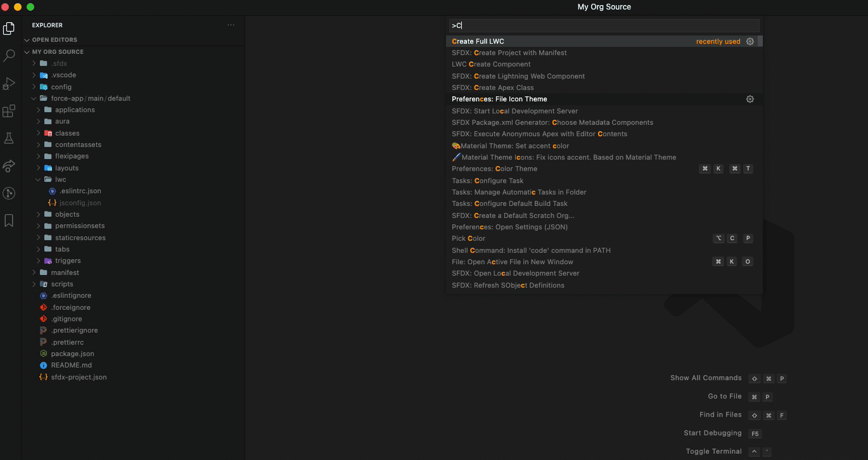Expand the .sfdx folder
Image resolution: width=868 pixels, height=460 pixels.
coord(34,63)
